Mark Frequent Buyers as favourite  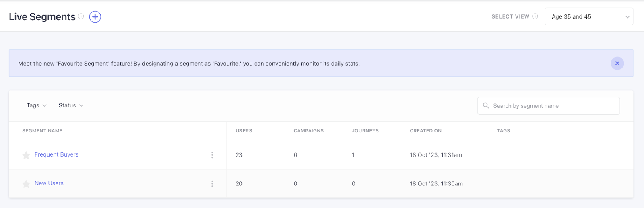[x=26, y=155]
